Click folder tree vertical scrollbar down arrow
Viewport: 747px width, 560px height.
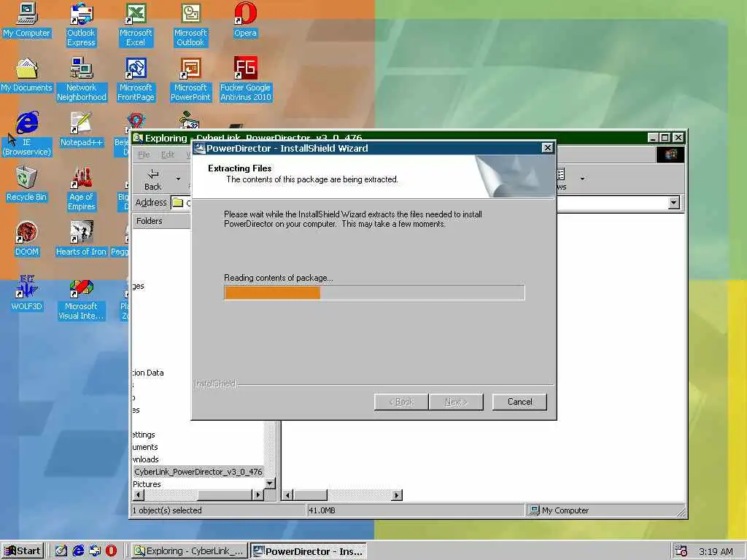[270, 484]
